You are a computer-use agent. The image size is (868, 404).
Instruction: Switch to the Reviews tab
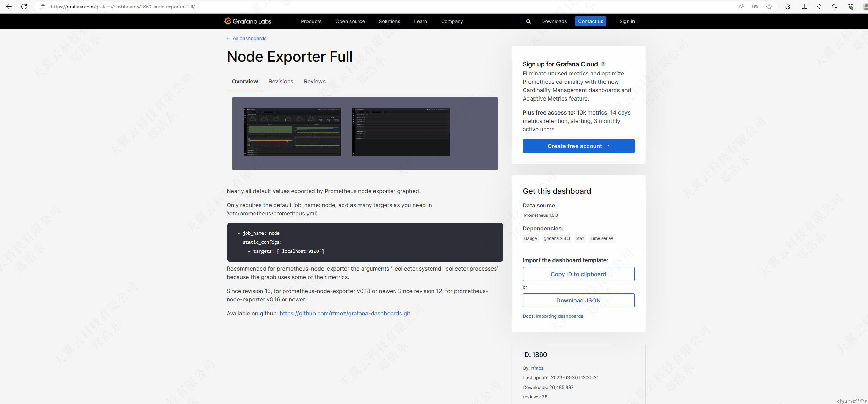[x=314, y=81]
